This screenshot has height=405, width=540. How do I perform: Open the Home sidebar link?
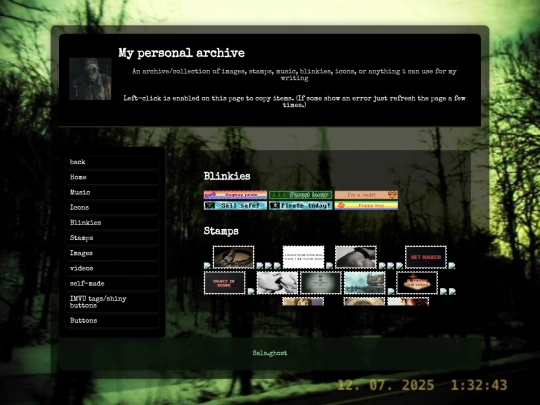pyautogui.click(x=112, y=177)
